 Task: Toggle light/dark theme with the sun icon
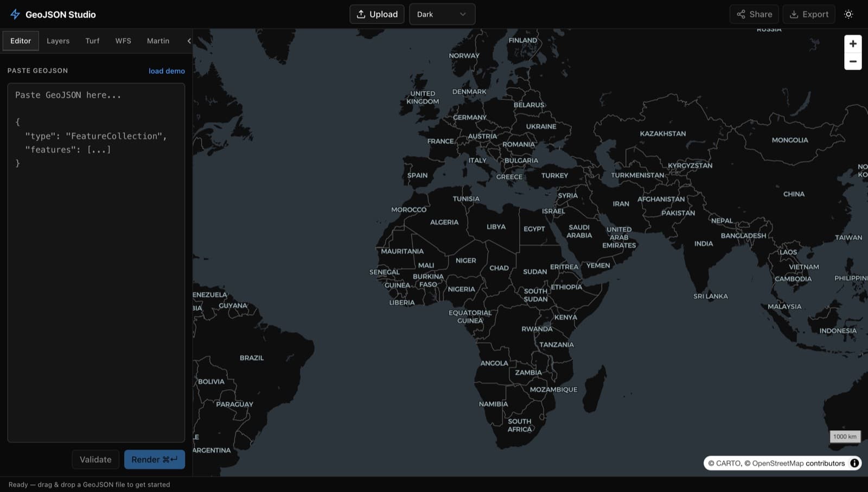[x=848, y=14]
